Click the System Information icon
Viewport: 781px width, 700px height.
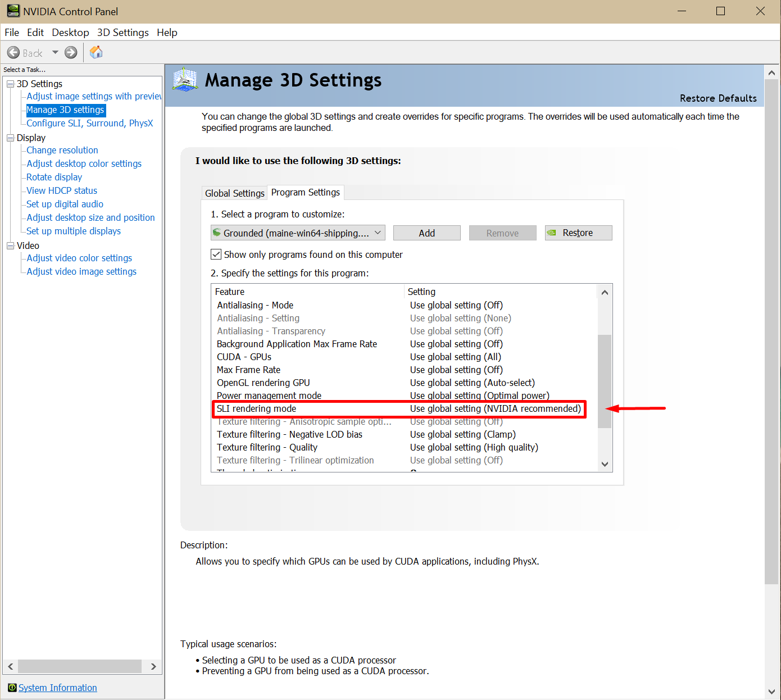tap(12, 688)
